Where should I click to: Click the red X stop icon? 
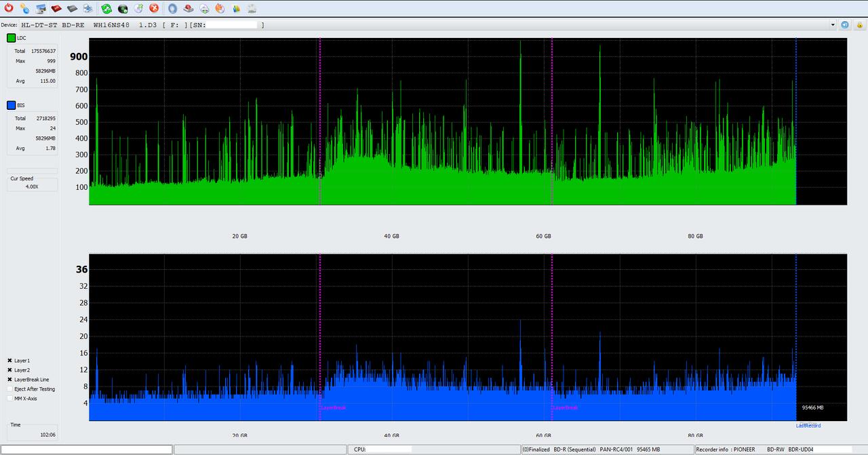(x=154, y=8)
